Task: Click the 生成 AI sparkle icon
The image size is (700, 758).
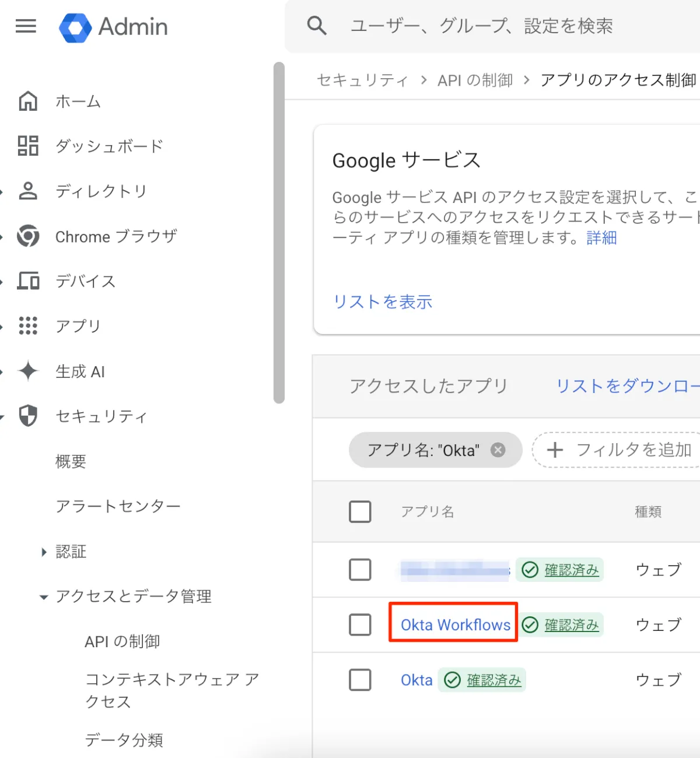Action: pos(28,371)
